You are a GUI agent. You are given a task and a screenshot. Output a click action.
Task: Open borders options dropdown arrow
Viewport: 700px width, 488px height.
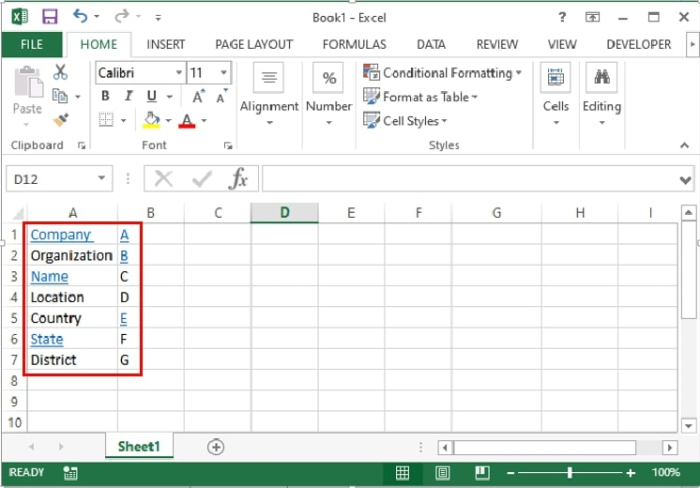(124, 120)
